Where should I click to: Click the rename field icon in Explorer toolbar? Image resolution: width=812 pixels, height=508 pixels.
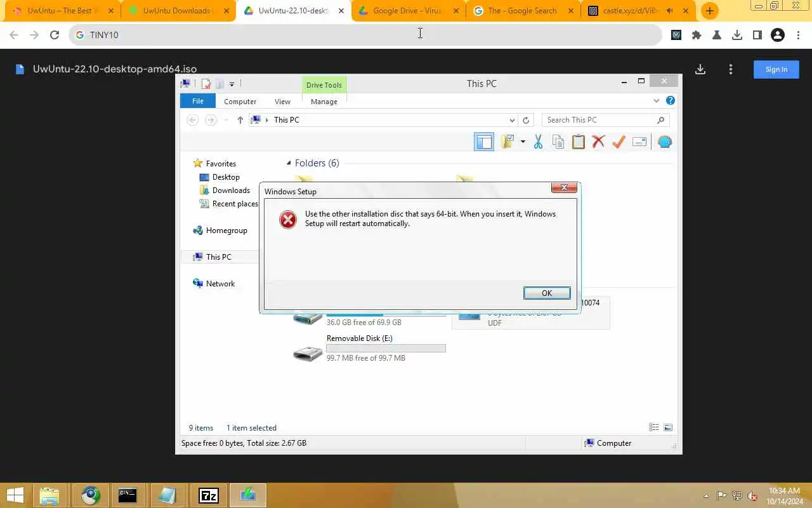[x=639, y=142]
